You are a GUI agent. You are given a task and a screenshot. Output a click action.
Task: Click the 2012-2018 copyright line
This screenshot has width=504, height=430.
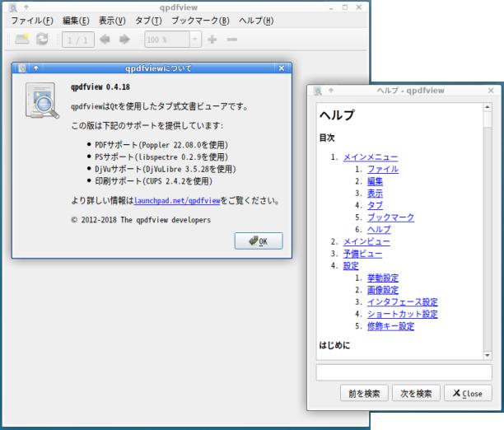[141, 220]
